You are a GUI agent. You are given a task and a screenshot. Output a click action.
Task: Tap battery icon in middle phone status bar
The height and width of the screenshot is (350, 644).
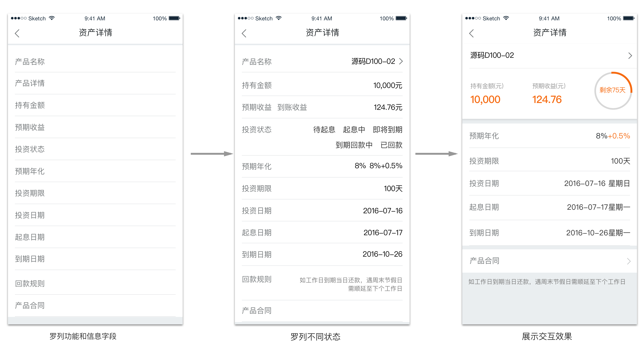point(401,18)
